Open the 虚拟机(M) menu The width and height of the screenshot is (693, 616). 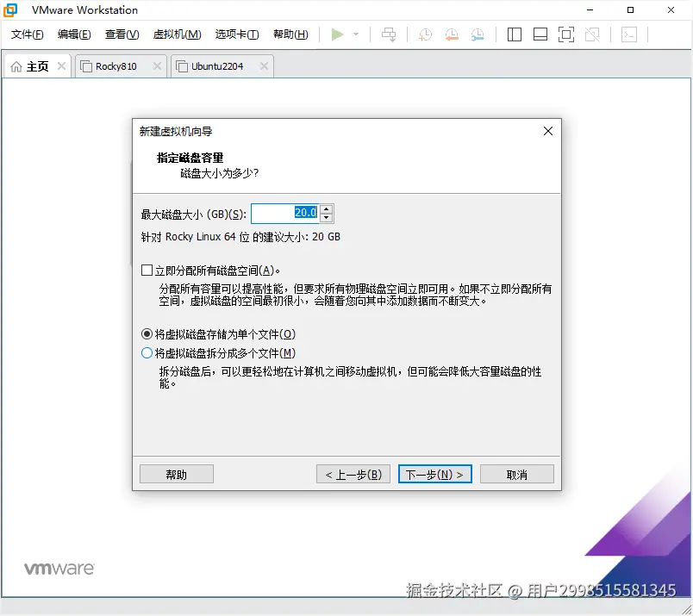(x=178, y=34)
